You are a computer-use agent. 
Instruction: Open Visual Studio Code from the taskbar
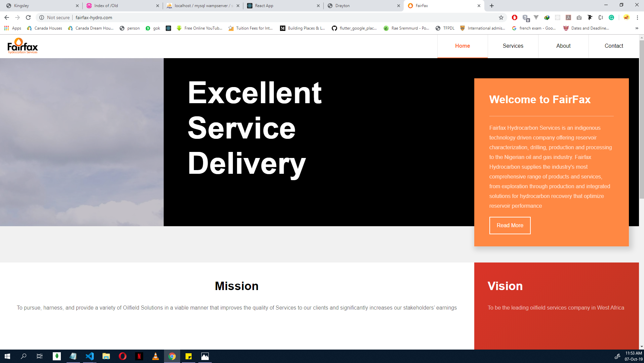(90, 356)
